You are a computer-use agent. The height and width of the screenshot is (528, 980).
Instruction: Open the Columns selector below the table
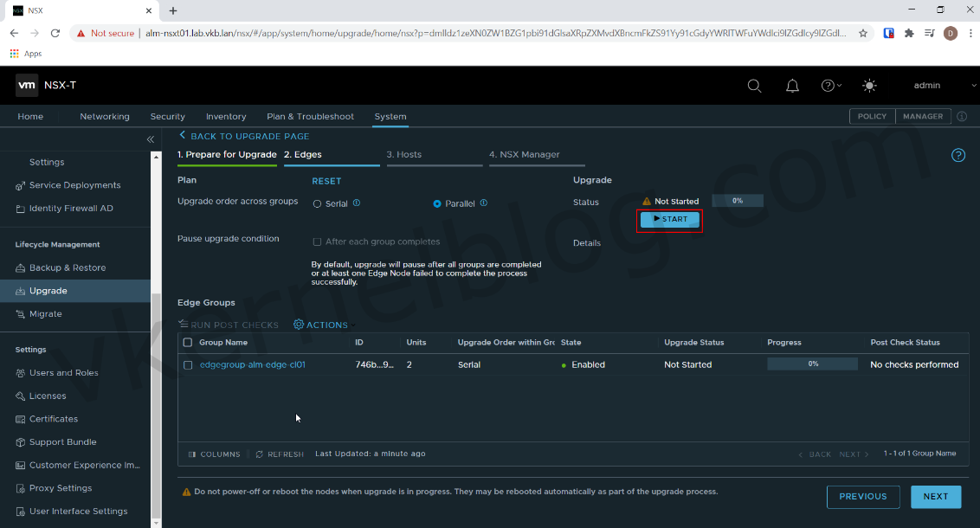[214, 453]
